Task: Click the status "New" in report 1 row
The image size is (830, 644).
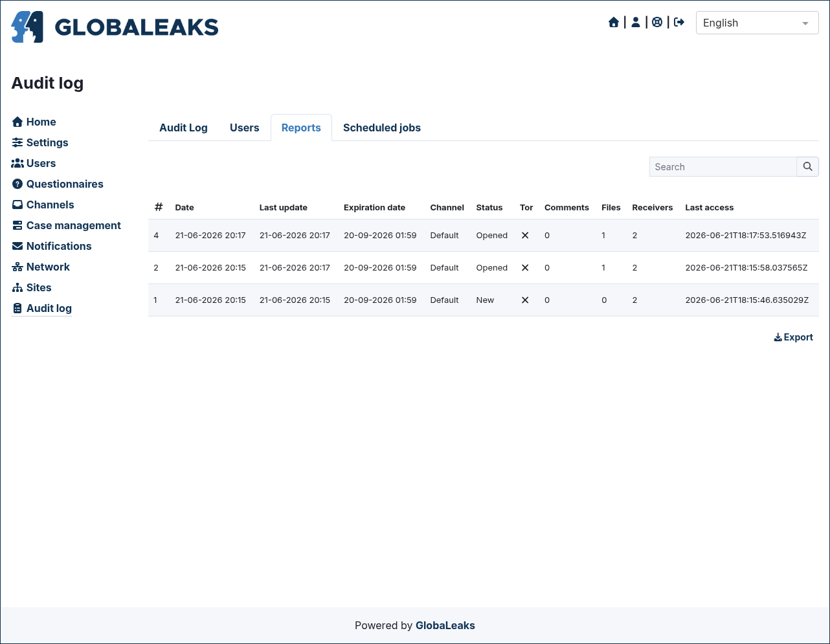Action: (485, 300)
